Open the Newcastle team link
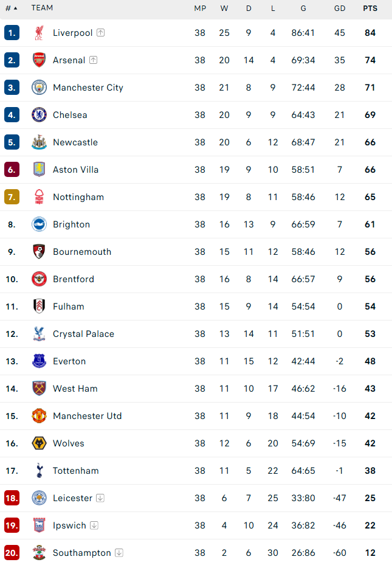392x565 pixels. pyautogui.click(x=75, y=142)
